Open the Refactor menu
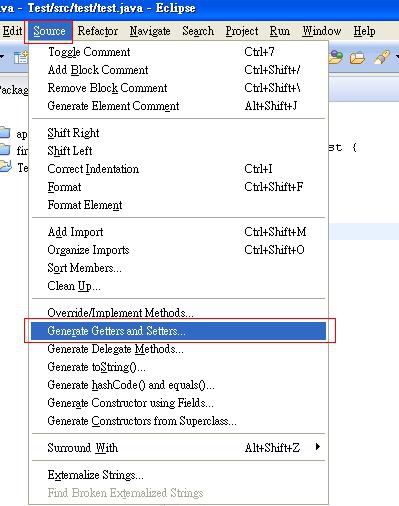Image resolution: width=399 pixels, height=506 pixels. click(98, 31)
